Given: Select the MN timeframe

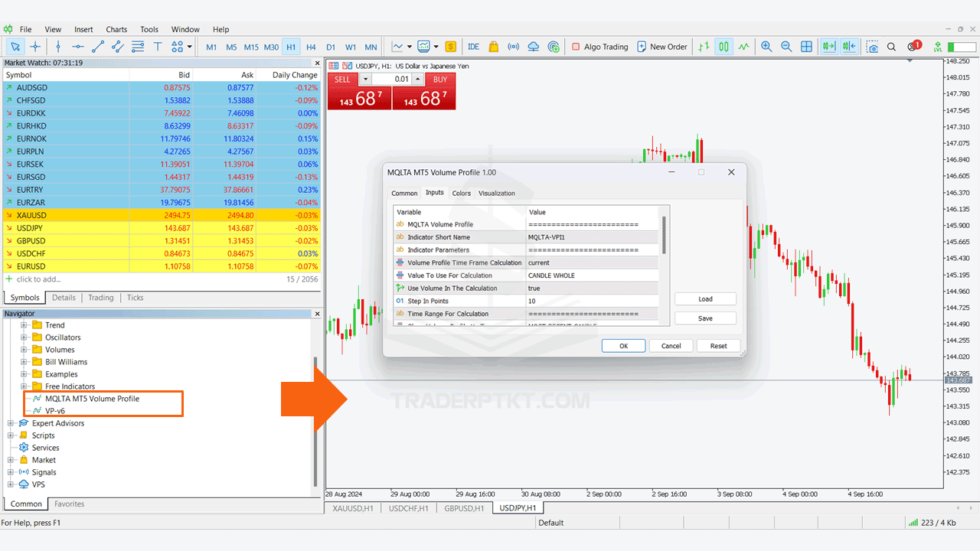Looking at the screenshot, I should pos(371,47).
